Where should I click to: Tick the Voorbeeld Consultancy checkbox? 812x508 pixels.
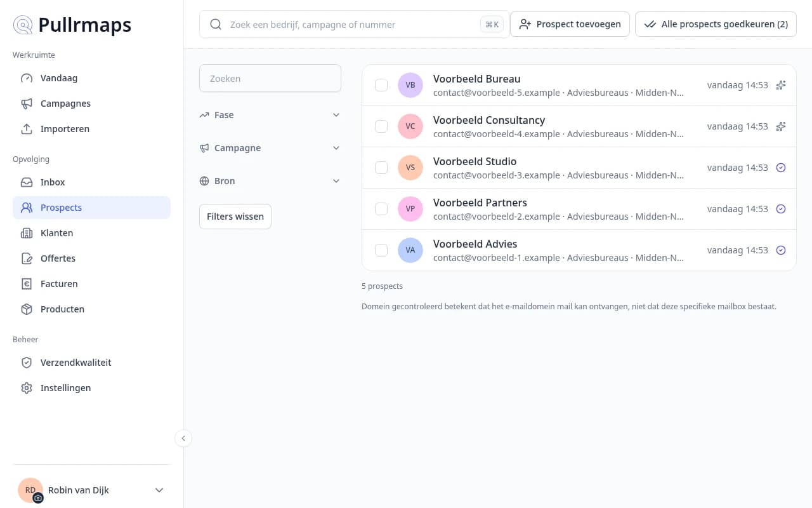pyautogui.click(x=381, y=126)
